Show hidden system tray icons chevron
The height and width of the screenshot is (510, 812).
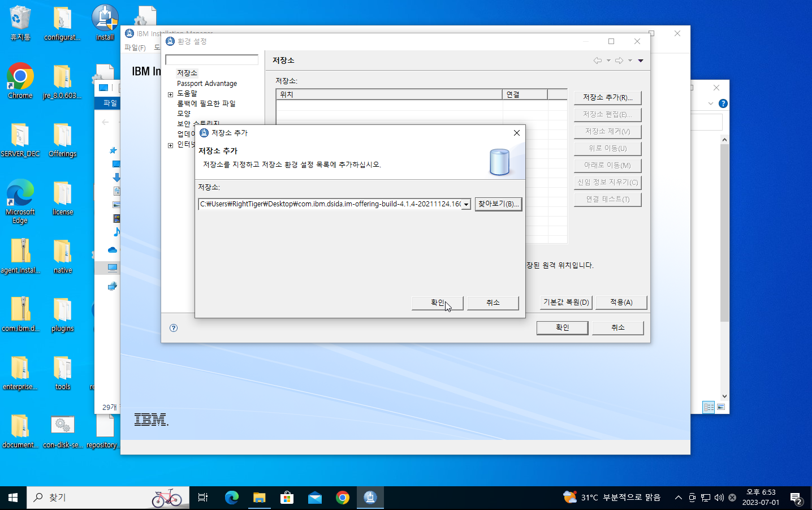[678, 498]
